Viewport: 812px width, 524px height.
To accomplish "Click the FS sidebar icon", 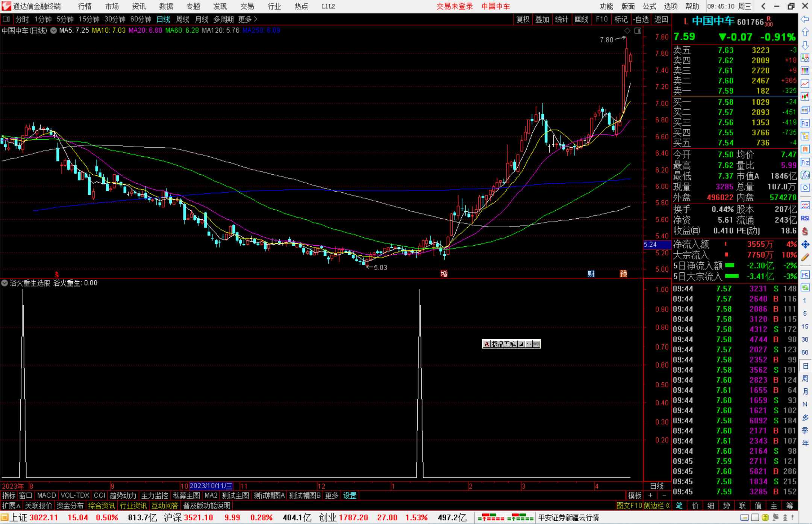I will pyautogui.click(x=805, y=275).
